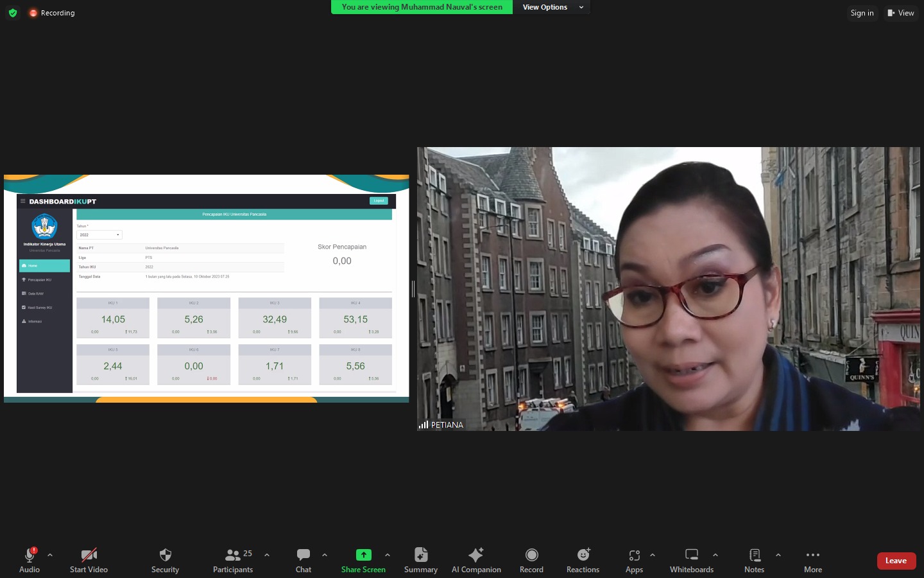Viewport: 924px width, 578px height.
Task: Click the encryption shield icon at top left
Action: coord(13,13)
